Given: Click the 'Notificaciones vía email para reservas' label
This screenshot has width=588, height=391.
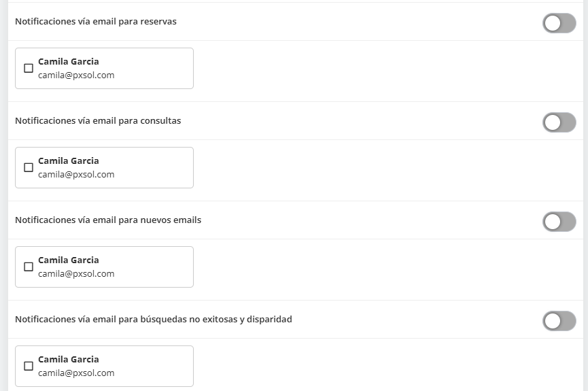Looking at the screenshot, I should (x=96, y=22).
